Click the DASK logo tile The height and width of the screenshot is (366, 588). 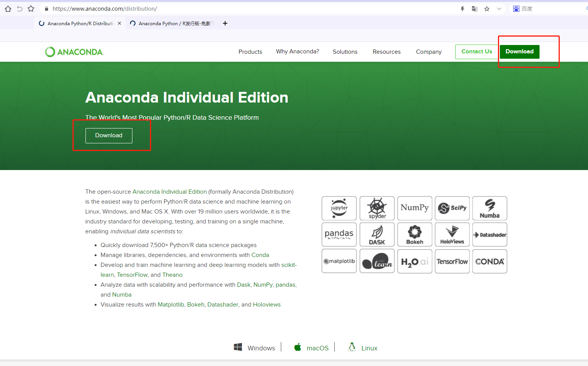pyautogui.click(x=377, y=235)
